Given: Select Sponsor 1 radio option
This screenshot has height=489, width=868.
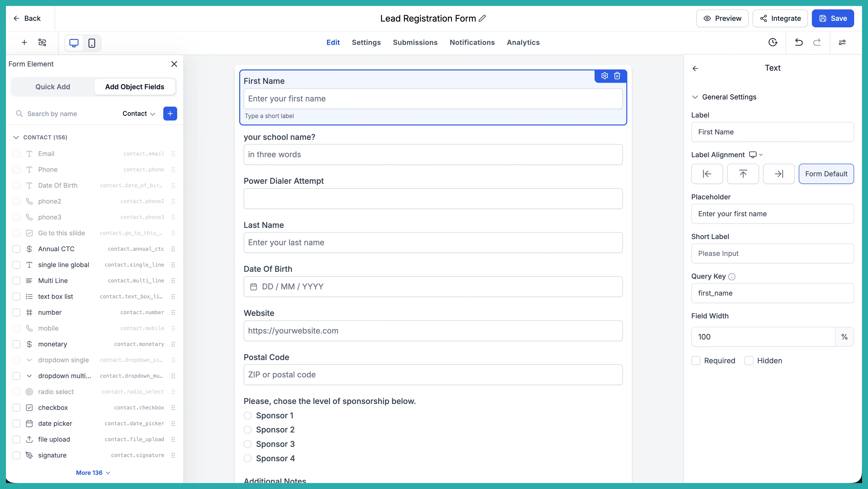Looking at the screenshot, I should point(248,416).
